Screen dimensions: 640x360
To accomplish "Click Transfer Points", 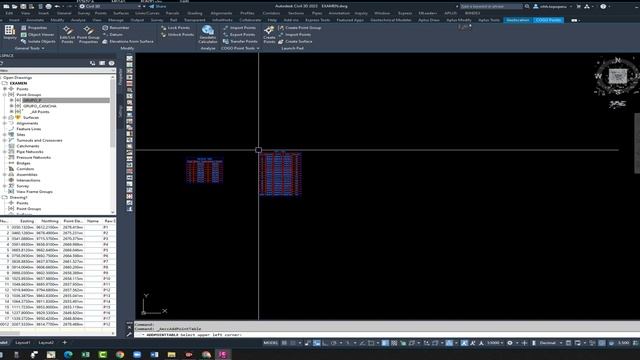I will [240, 42].
